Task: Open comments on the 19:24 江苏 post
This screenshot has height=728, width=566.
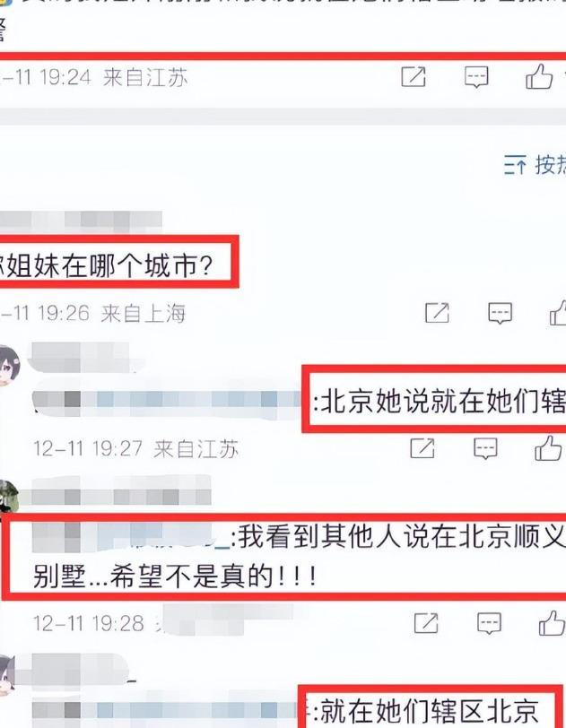Action: [476, 77]
